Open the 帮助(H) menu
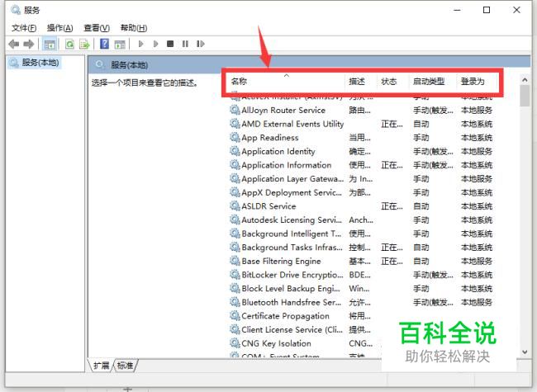The width and height of the screenshot is (537, 392). pyautogui.click(x=134, y=28)
